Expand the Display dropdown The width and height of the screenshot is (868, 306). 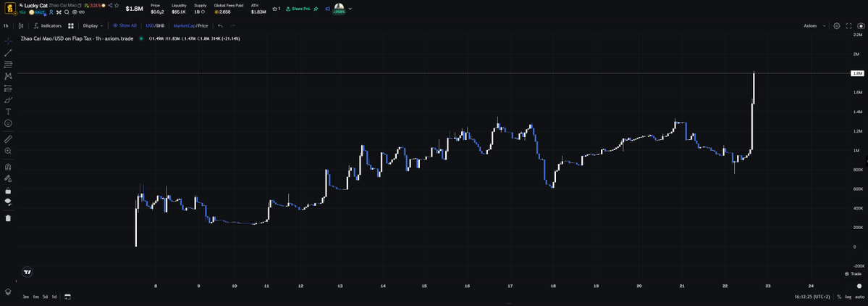pos(93,25)
